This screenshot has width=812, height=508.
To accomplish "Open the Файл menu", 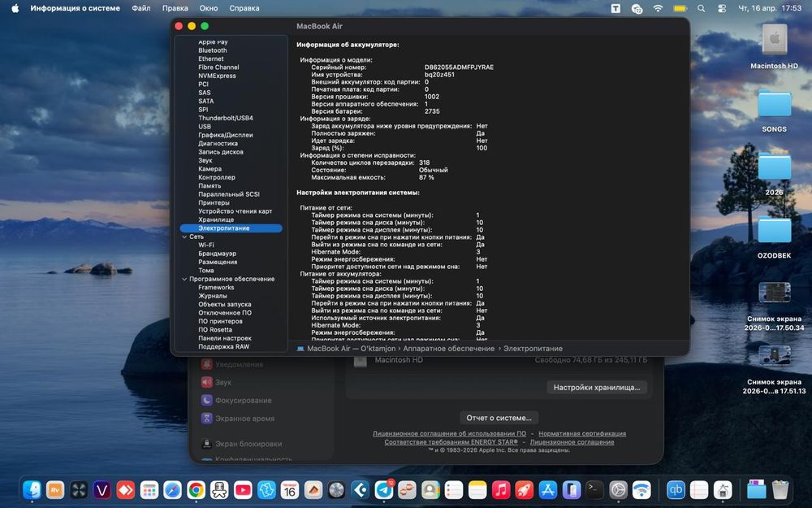I will click(x=140, y=8).
